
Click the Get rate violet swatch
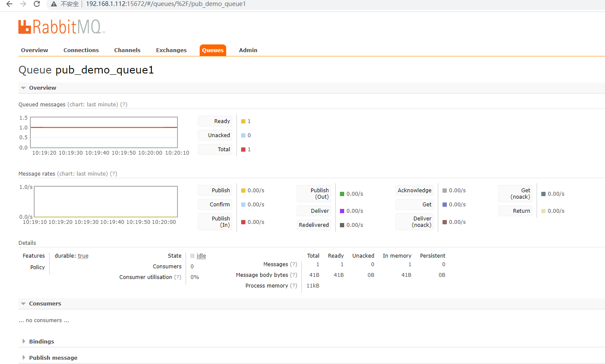click(x=445, y=205)
